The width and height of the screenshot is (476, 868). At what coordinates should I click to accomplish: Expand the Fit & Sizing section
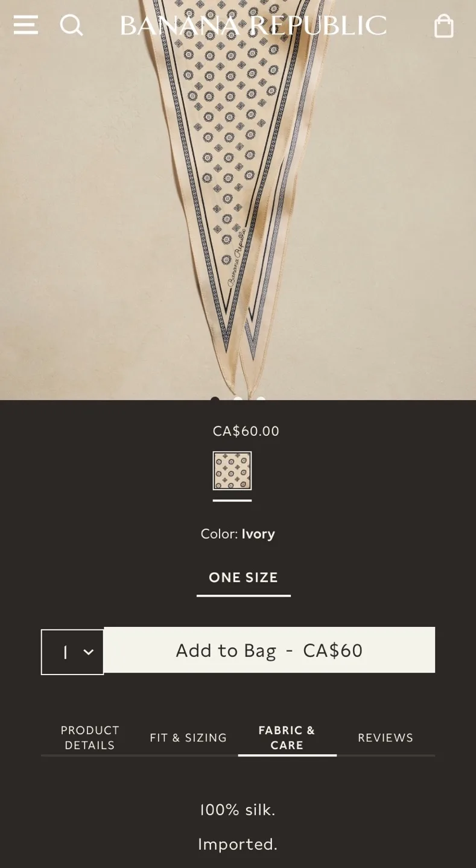[188, 737]
